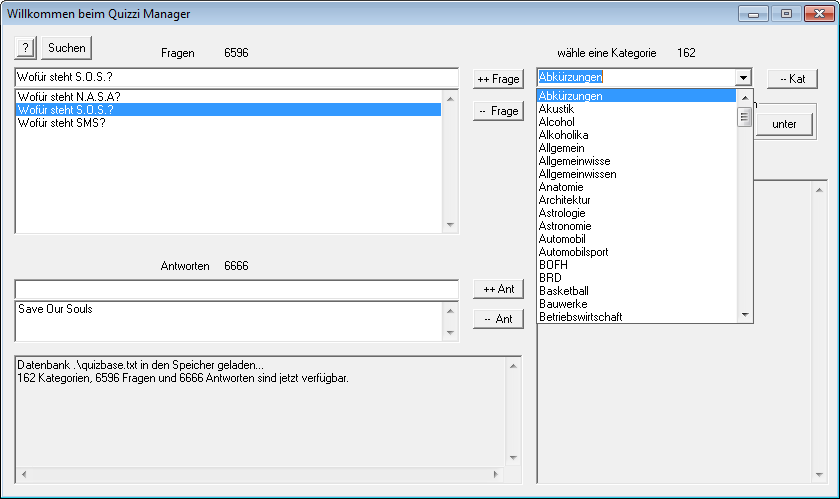Remove question using -- Frage button

[498, 111]
